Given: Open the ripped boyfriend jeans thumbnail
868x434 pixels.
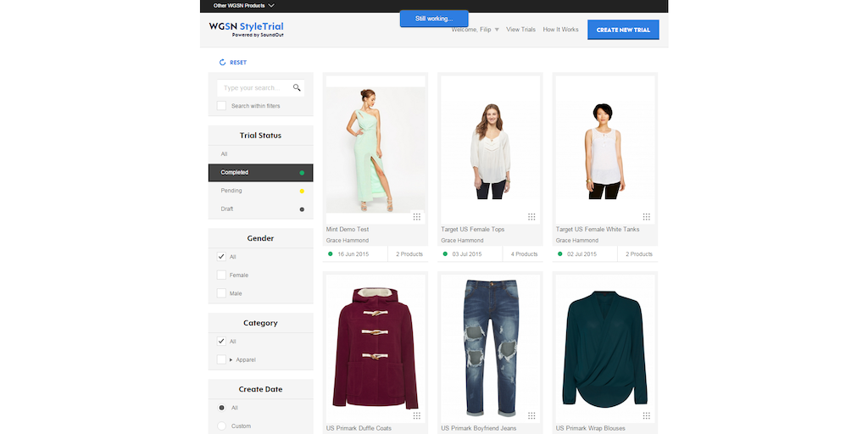Looking at the screenshot, I should pos(491,348).
